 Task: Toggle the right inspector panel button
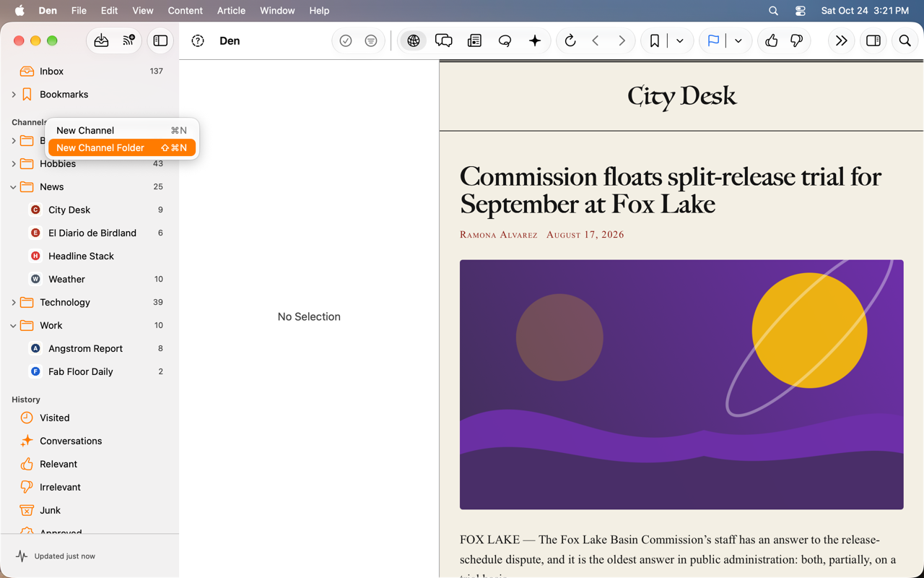click(873, 41)
